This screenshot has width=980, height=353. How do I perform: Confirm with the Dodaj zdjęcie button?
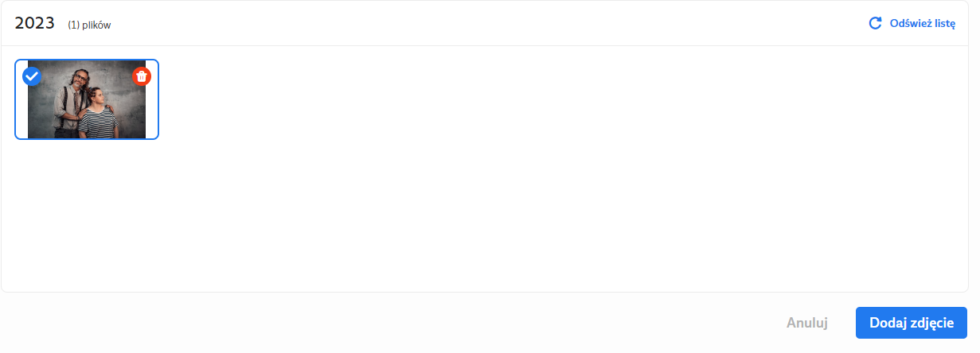(x=912, y=323)
